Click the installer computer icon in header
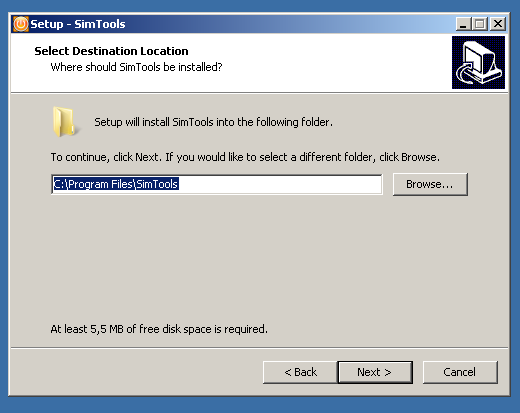Screen dimensions: 520x413 [x=478, y=62]
